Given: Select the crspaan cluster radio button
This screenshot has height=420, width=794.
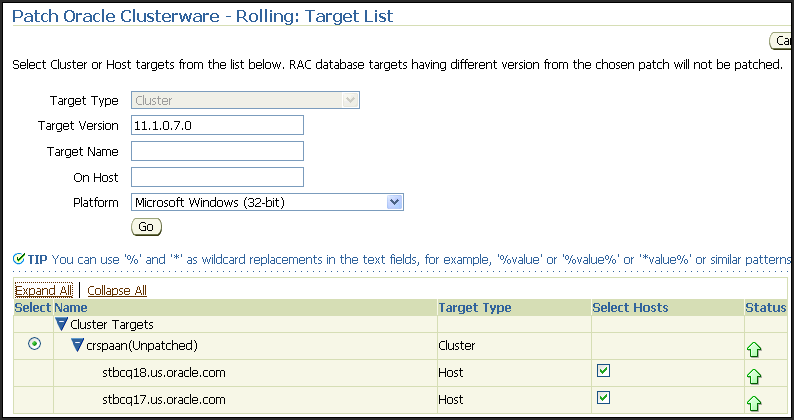Looking at the screenshot, I should pos(34,345).
